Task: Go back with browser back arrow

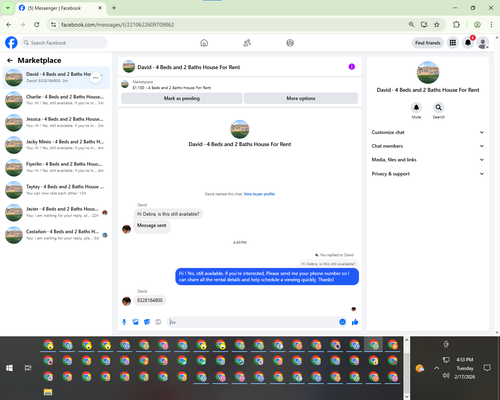Action: coord(9,25)
